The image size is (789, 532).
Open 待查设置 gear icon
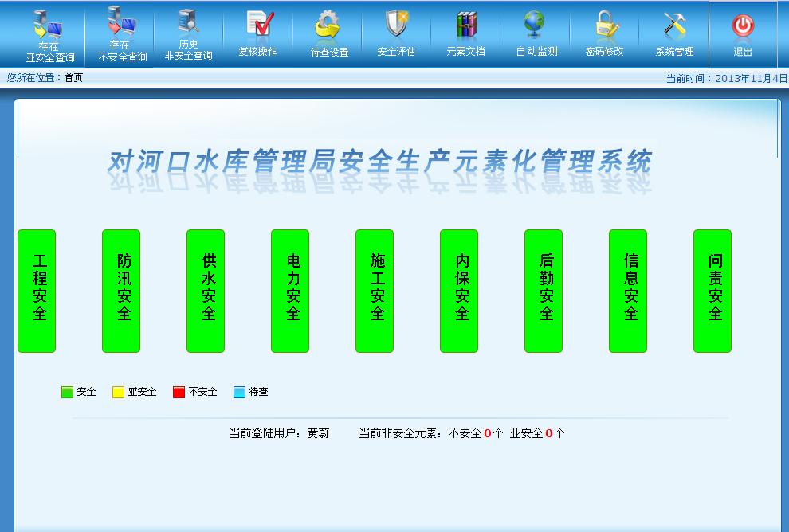coord(327,25)
